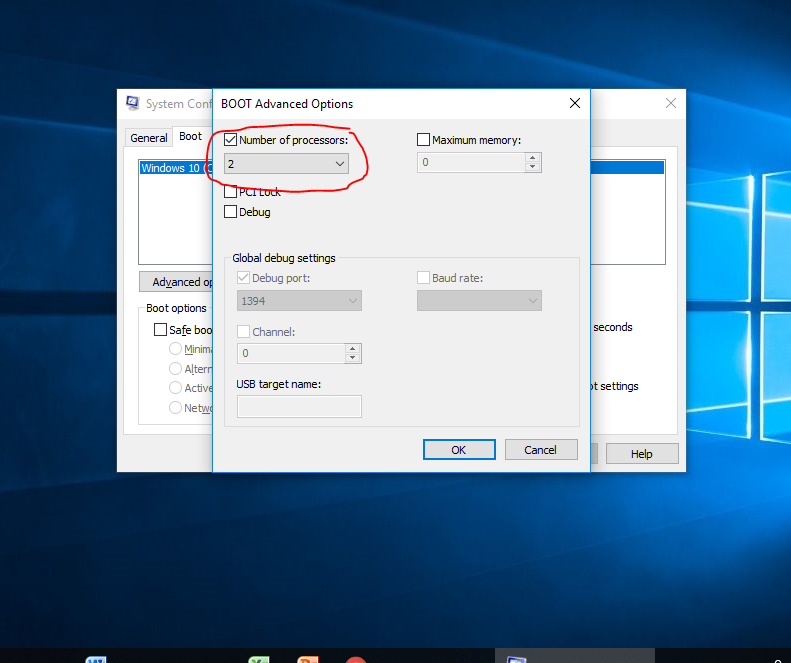Select the Alternate shell radio button

click(x=175, y=368)
